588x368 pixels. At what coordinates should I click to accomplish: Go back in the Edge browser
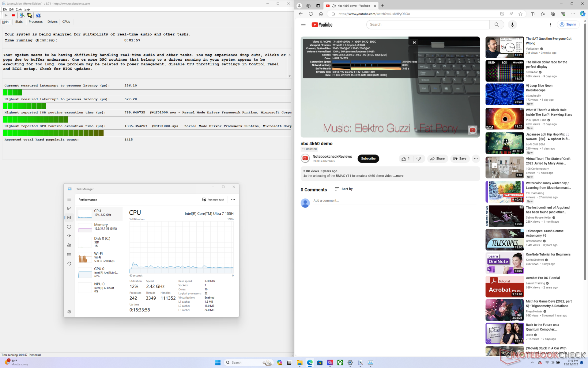click(300, 14)
